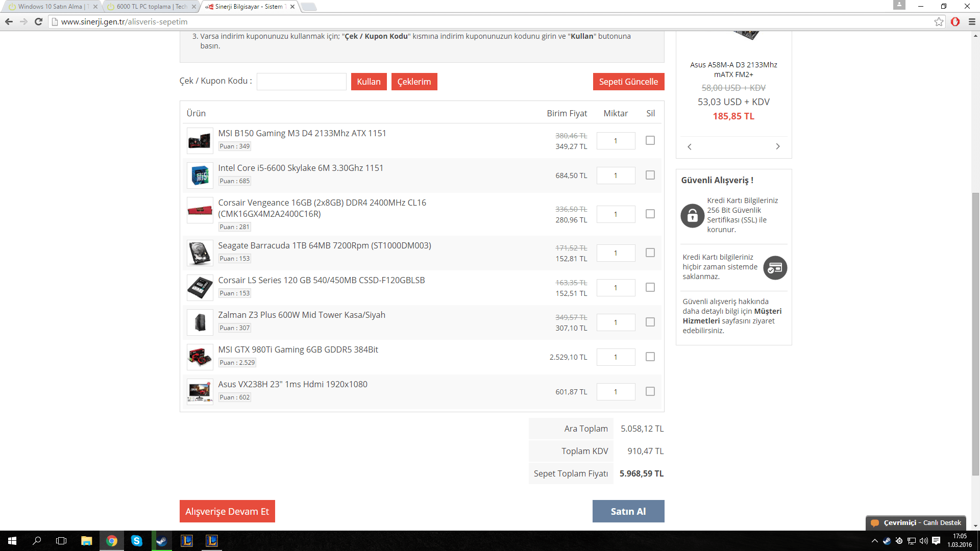Open Windows File Explorer on taskbar
The width and height of the screenshot is (980, 551).
tap(87, 541)
